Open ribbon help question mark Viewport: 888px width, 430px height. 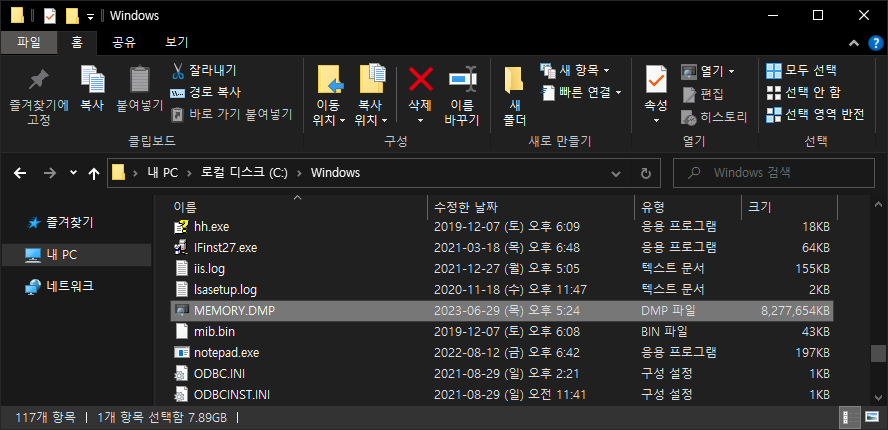[x=876, y=43]
